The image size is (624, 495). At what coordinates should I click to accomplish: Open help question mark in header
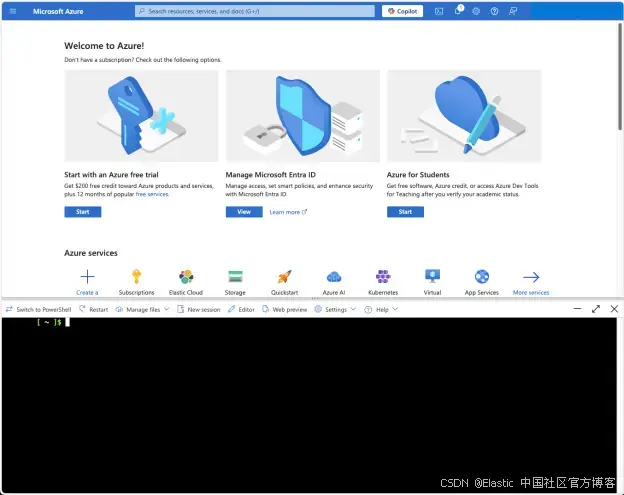(494, 11)
